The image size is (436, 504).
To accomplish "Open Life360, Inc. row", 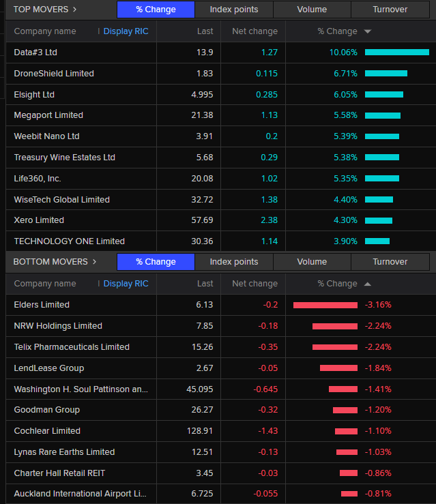I will (220, 179).
